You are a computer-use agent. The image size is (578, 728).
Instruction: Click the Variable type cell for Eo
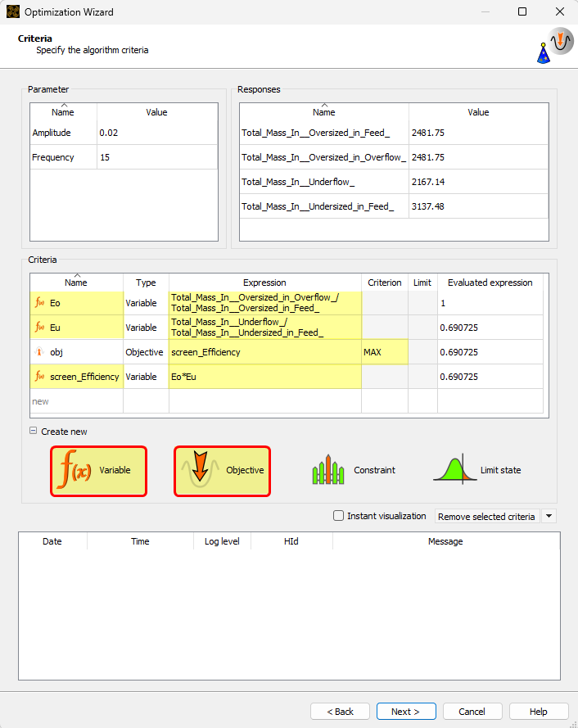(x=146, y=303)
